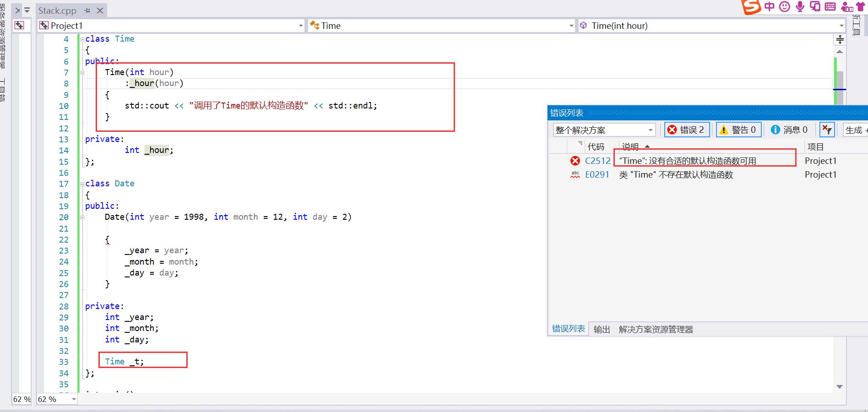Select the 类 "Time" 不存在默认构造函数 description

tap(676, 174)
